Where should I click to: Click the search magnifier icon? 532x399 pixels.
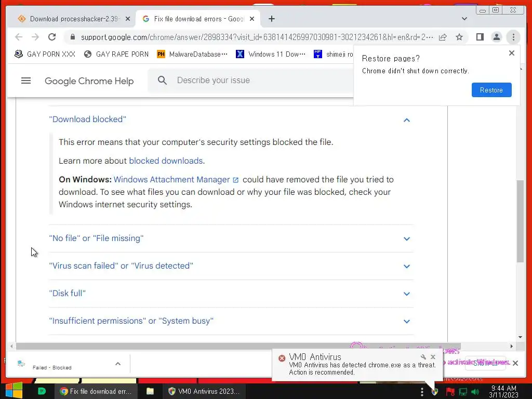tap(162, 80)
